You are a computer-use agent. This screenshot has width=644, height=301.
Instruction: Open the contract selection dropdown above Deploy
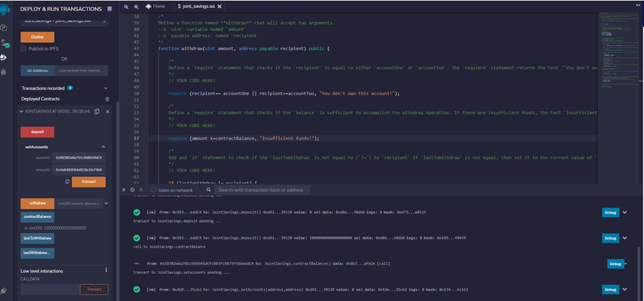coord(65,21)
